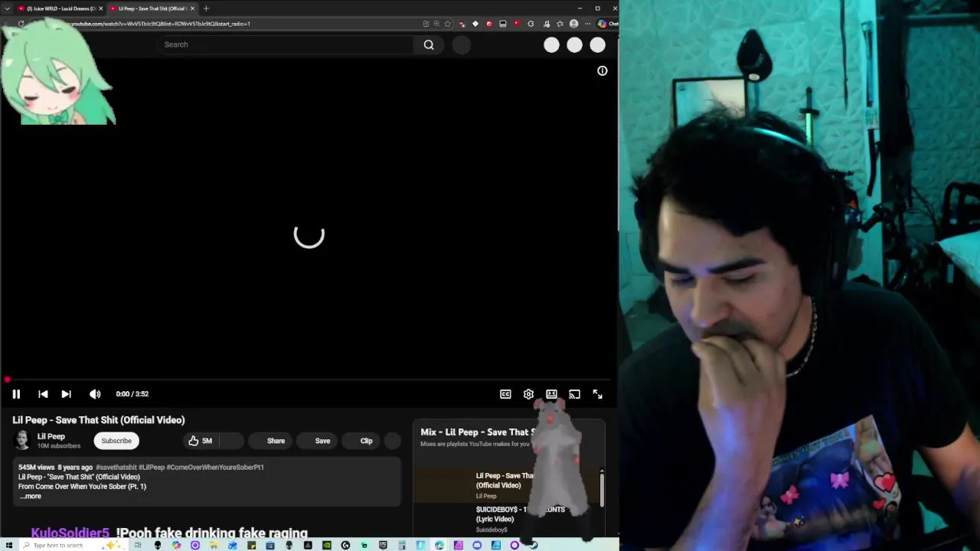Click the #LilPeep hashtag

point(152,467)
